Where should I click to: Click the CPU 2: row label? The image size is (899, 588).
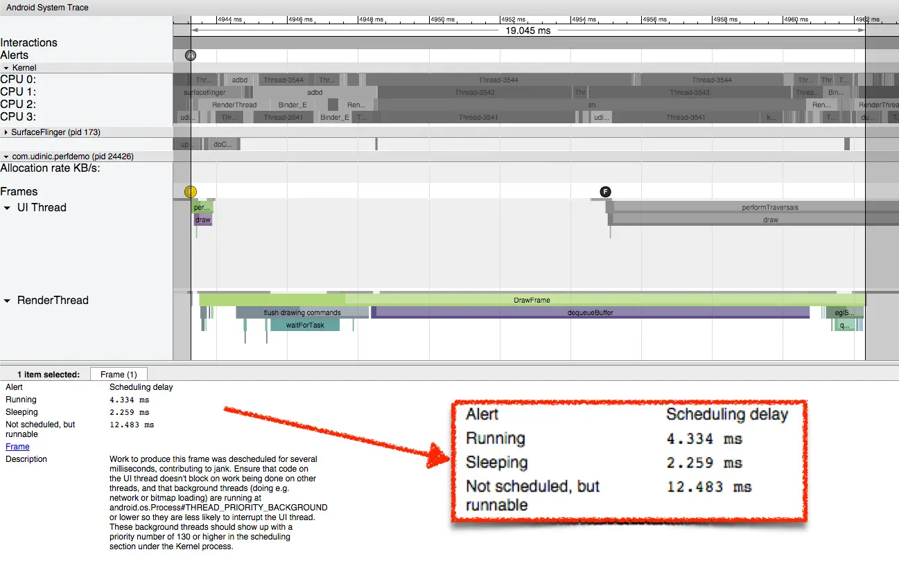coord(18,105)
